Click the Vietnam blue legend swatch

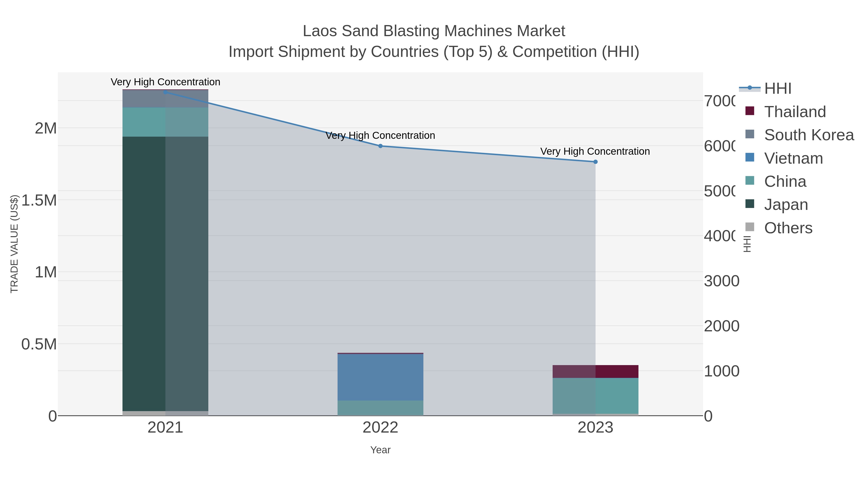pos(750,157)
